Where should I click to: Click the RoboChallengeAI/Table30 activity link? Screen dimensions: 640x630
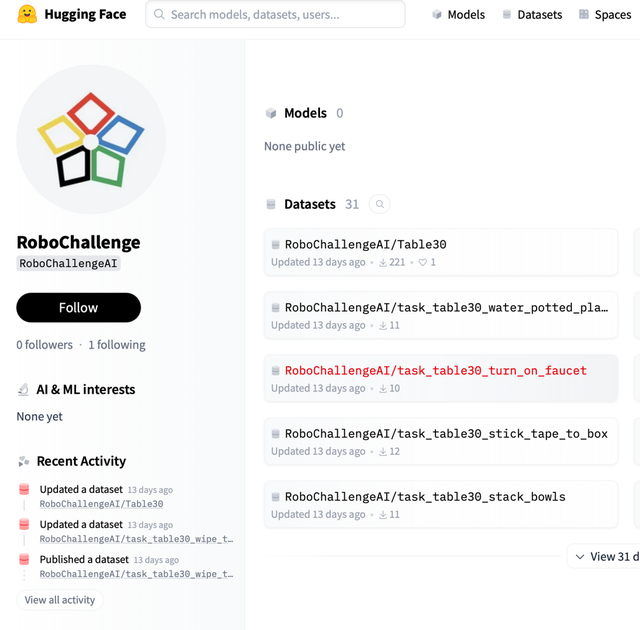101,504
